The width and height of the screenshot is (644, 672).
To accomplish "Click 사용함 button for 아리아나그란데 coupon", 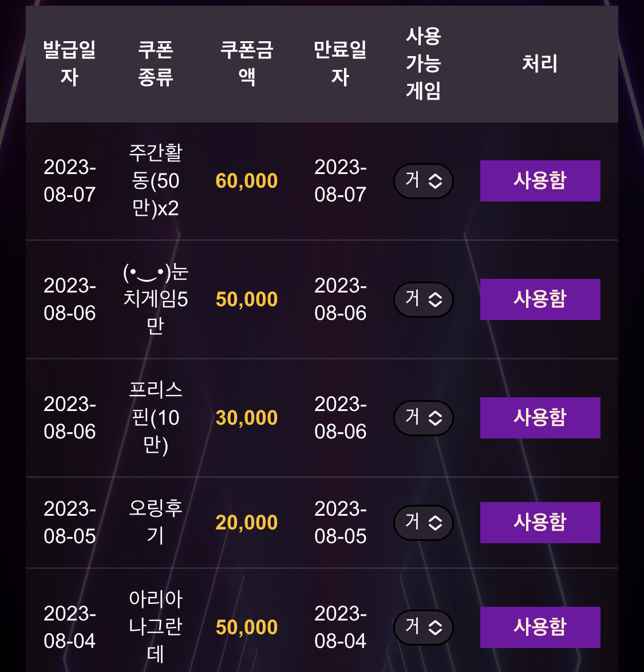I will [540, 627].
